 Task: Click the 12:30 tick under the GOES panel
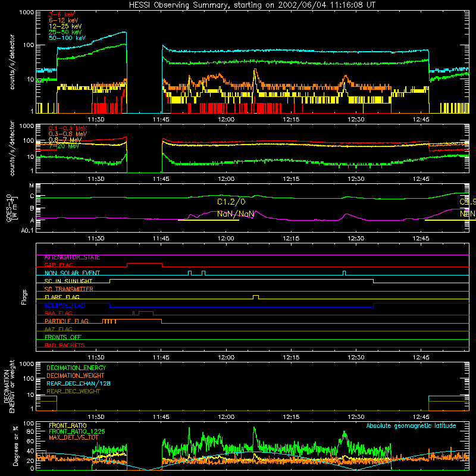356,239
